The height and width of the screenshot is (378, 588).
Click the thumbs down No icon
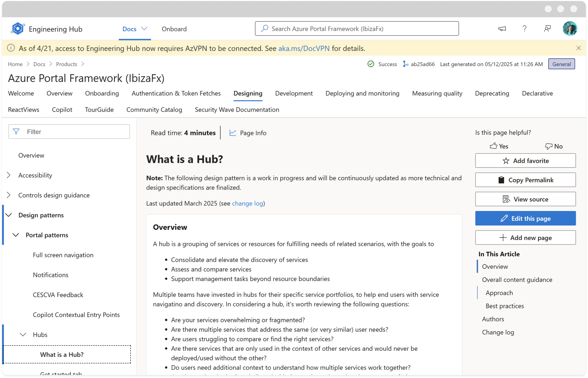tap(548, 146)
